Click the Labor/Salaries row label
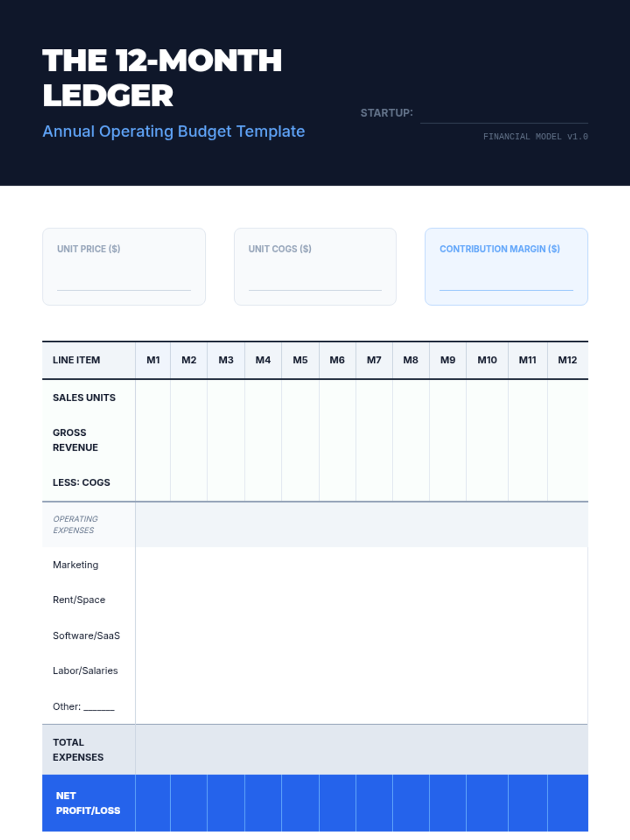The height and width of the screenshot is (840, 630). point(85,671)
